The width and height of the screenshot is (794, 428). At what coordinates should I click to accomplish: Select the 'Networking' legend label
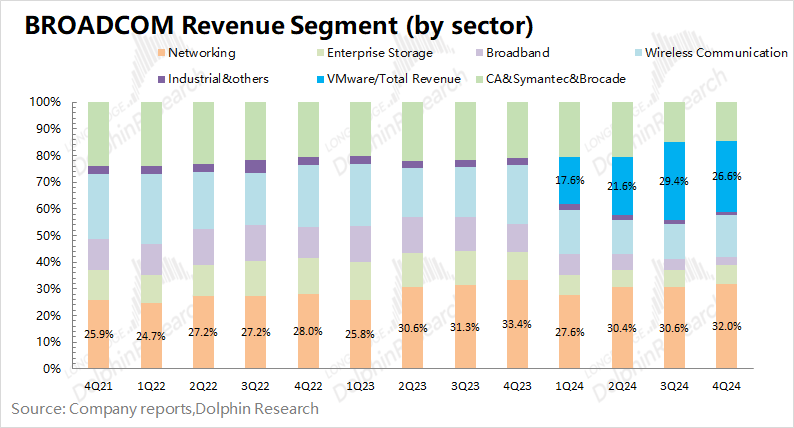[x=202, y=53]
